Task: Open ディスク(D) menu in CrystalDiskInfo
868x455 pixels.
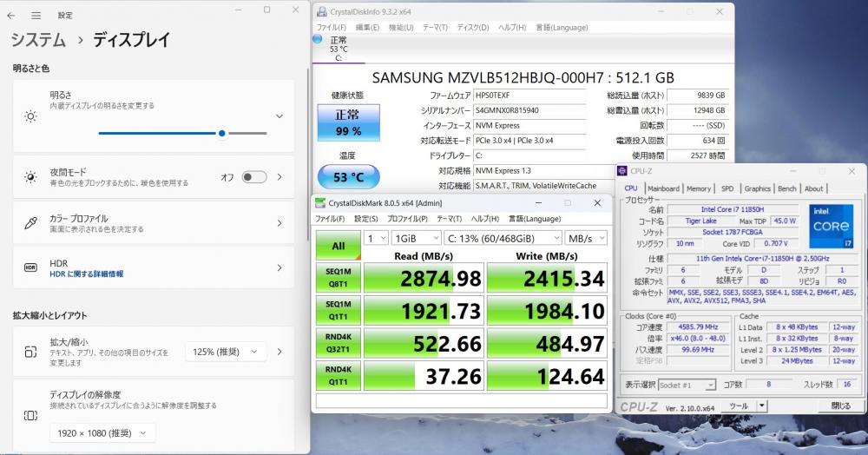Action: click(x=473, y=27)
